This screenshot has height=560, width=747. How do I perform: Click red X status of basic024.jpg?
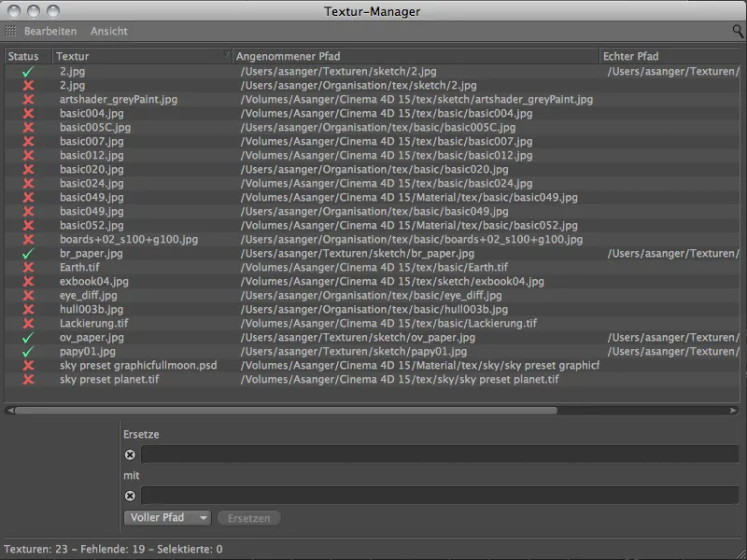click(x=29, y=183)
